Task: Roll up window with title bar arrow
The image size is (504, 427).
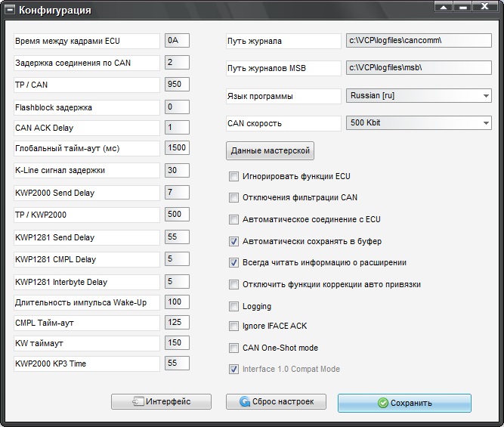Action: click(x=444, y=7)
